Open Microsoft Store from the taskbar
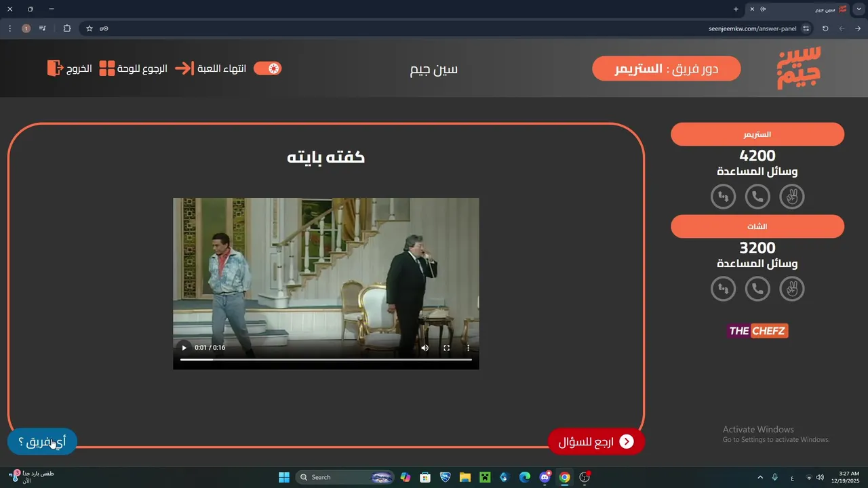This screenshot has height=488, width=868. pyautogui.click(x=425, y=477)
